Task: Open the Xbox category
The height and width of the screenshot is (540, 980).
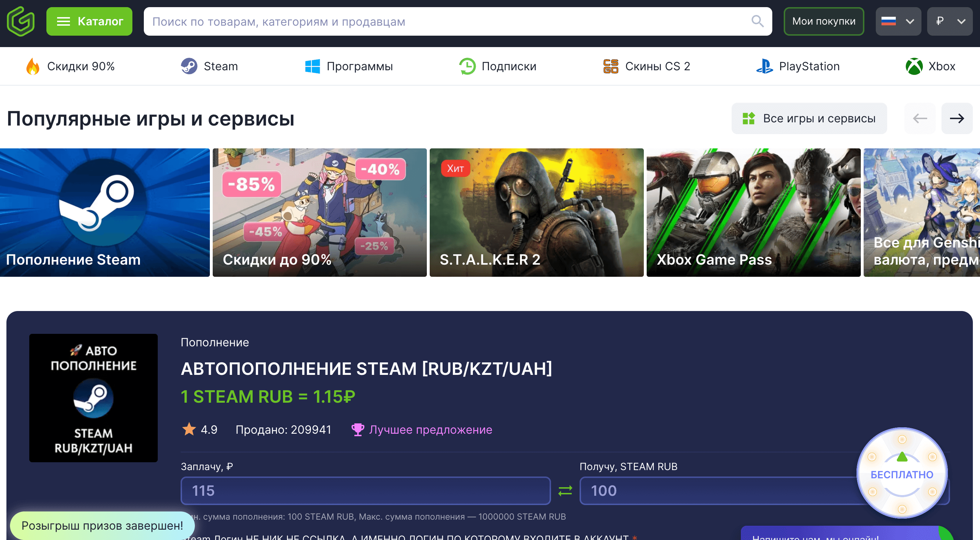Action: pyautogui.click(x=930, y=66)
